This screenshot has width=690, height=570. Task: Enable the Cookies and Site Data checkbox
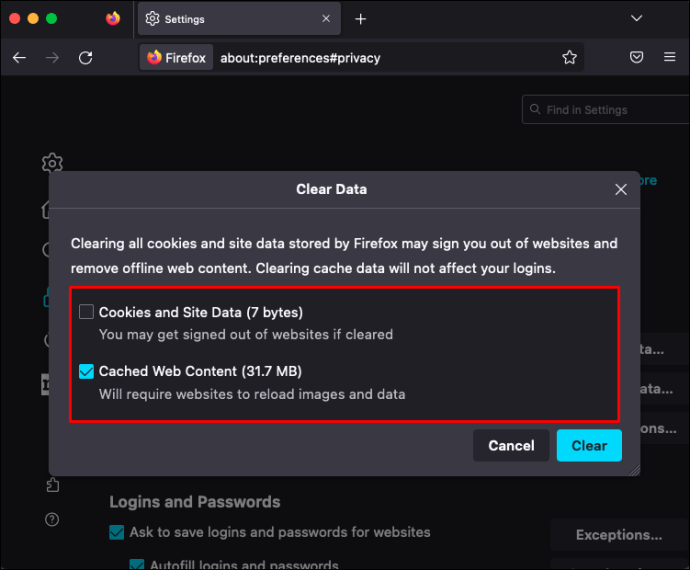point(87,312)
